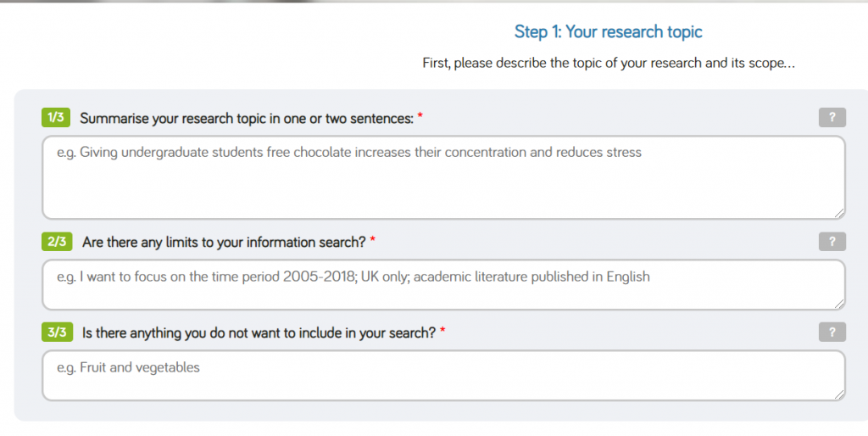
Task: Click the green 1/3 step badge
Action: 56,118
